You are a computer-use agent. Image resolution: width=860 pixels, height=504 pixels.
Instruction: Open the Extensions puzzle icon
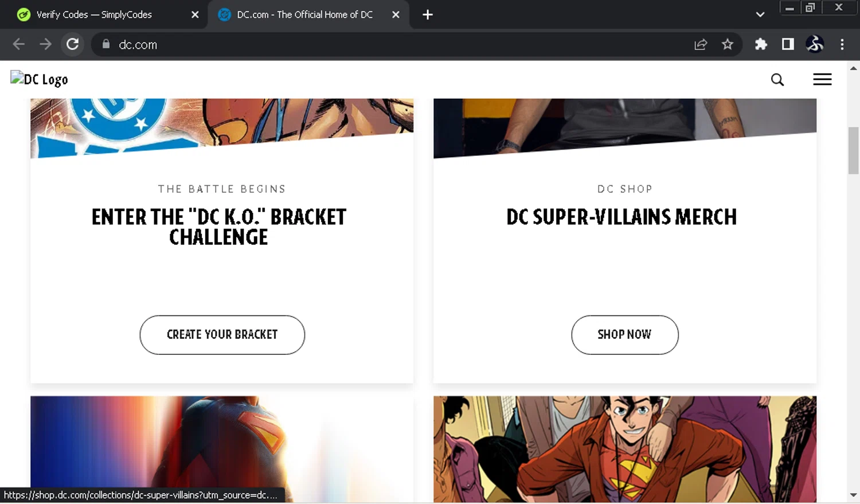coord(761,44)
